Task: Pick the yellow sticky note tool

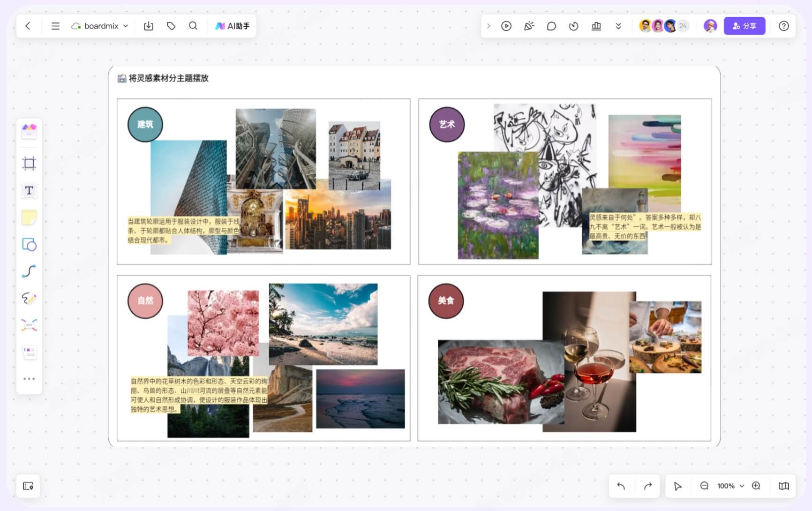Action: pos(29,218)
